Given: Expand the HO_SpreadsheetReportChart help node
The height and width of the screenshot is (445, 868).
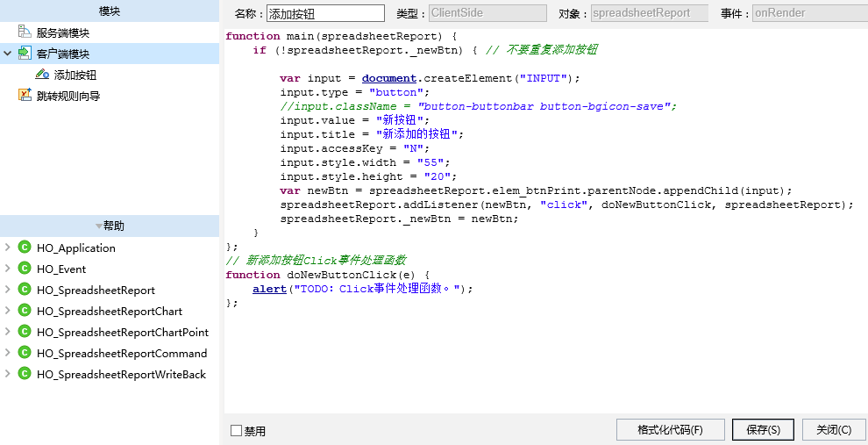Looking at the screenshot, I should coord(7,311).
